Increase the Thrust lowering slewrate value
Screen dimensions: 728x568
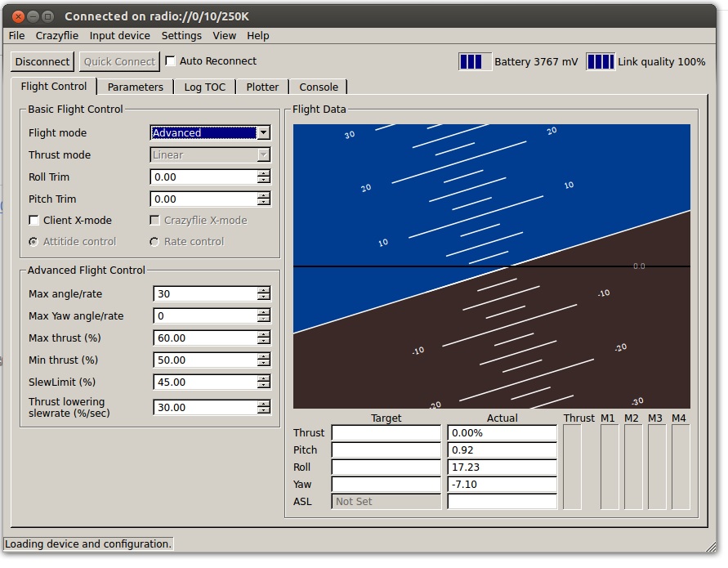tap(263, 404)
